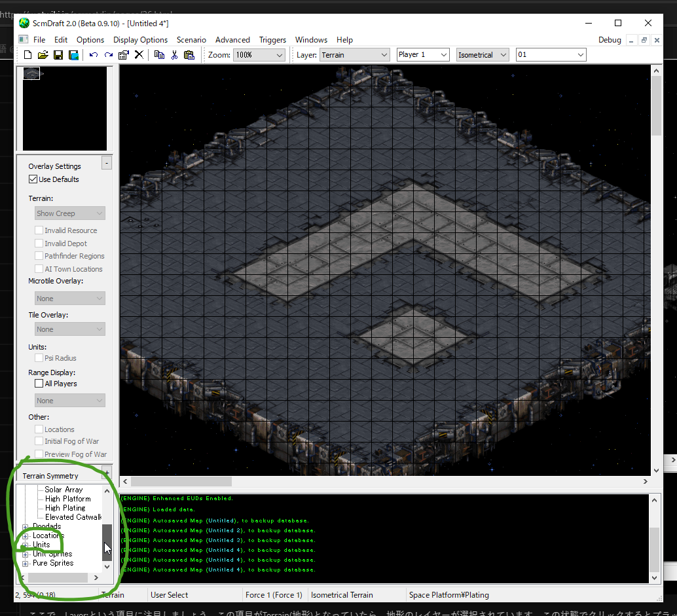Open a map file with folder icon

click(43, 55)
